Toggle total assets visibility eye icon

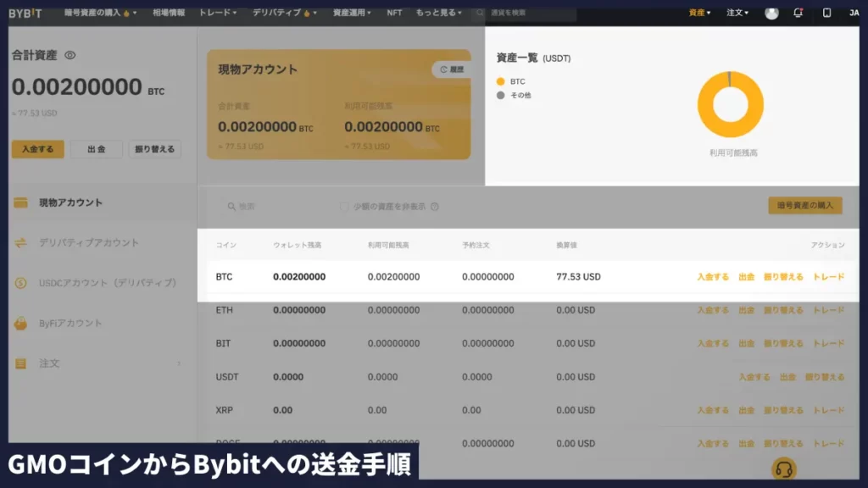coord(70,55)
